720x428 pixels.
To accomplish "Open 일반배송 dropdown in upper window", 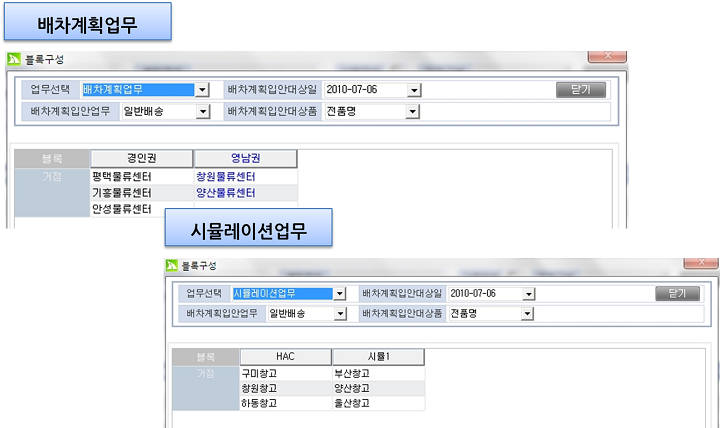I will pos(202,112).
